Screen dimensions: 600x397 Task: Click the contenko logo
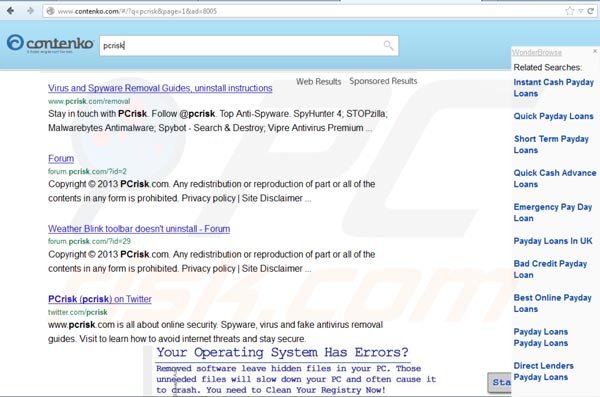point(50,43)
